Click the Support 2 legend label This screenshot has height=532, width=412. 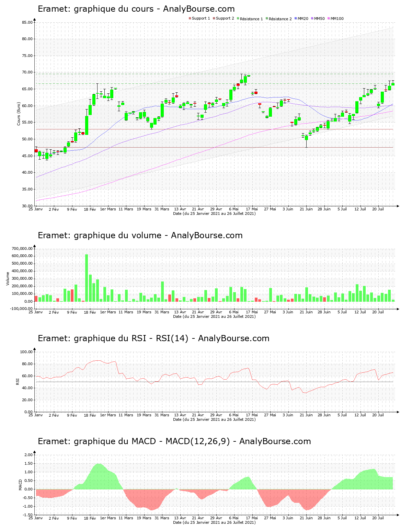pos(225,19)
